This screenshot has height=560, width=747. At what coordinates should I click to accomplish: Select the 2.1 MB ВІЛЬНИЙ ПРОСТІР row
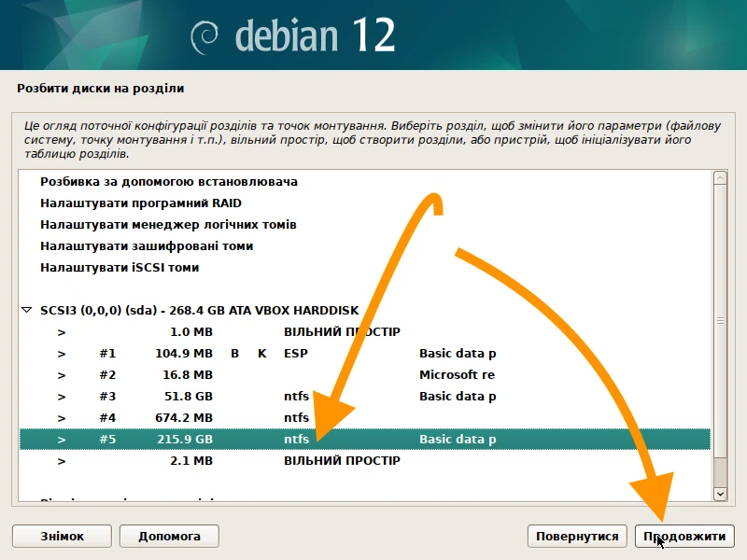365,460
